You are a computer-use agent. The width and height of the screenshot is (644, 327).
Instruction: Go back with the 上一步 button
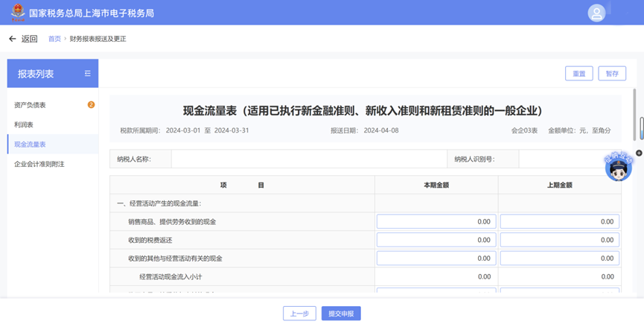299,314
